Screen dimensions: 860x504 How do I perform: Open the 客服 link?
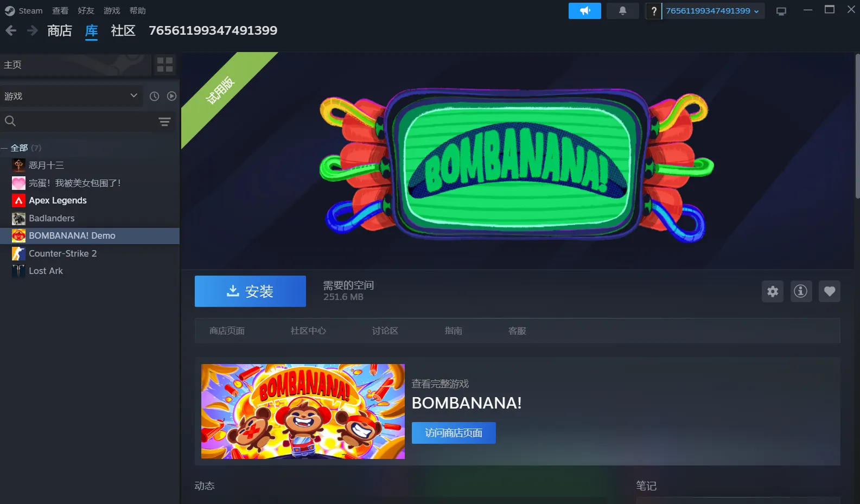click(517, 331)
